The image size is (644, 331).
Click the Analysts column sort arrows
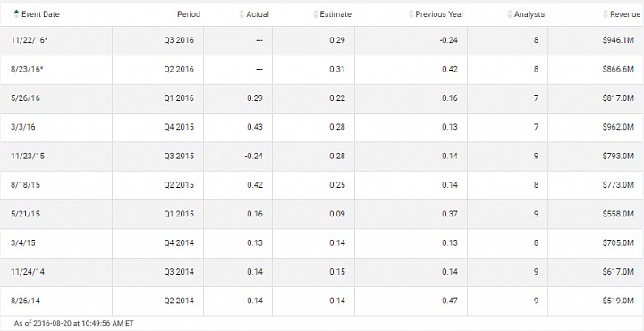pos(510,14)
